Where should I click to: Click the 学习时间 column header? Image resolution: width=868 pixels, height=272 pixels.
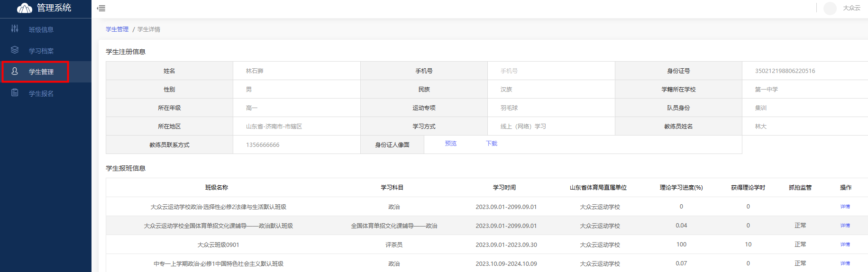(504, 188)
